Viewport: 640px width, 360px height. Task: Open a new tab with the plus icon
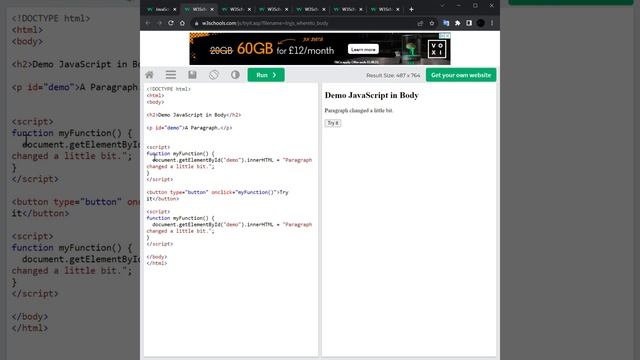point(411,9)
